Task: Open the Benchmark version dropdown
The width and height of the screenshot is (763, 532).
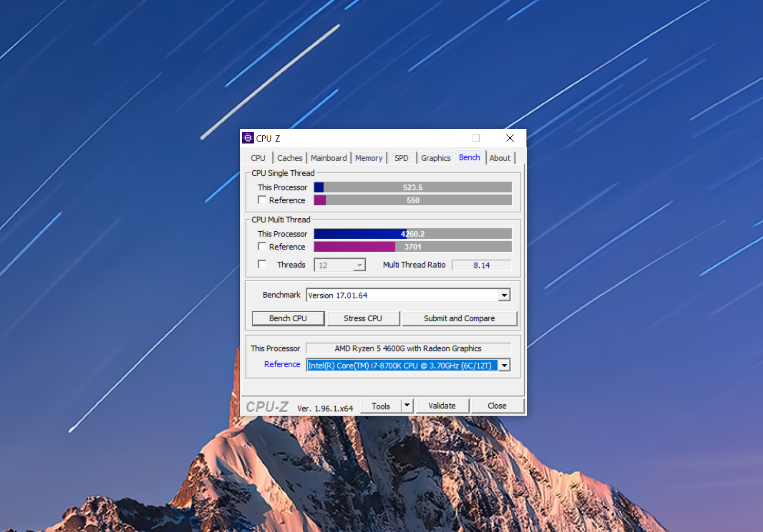Action: point(504,295)
